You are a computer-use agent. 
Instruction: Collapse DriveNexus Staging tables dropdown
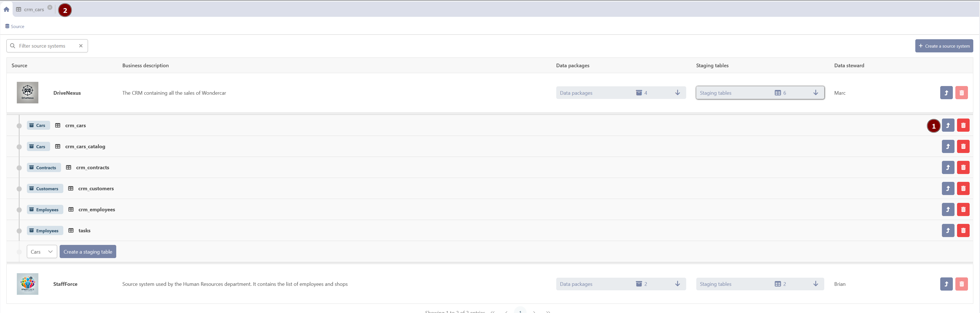coord(760,92)
